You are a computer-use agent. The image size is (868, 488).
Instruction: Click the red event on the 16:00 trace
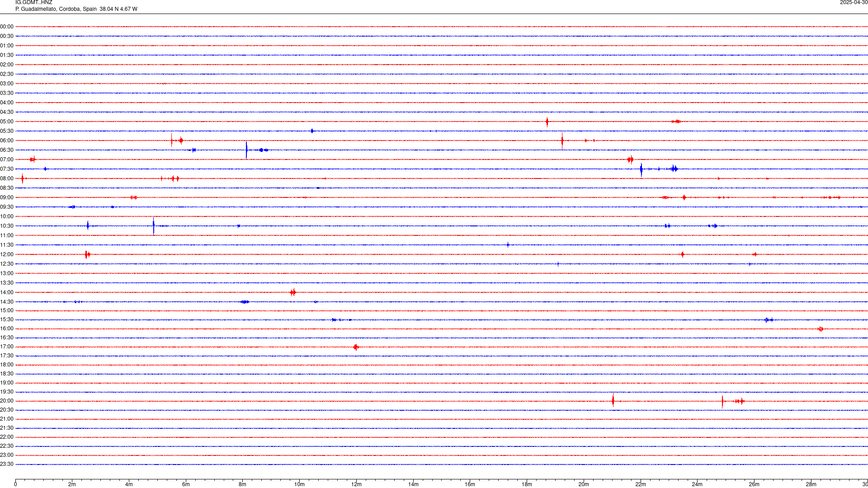click(x=821, y=329)
